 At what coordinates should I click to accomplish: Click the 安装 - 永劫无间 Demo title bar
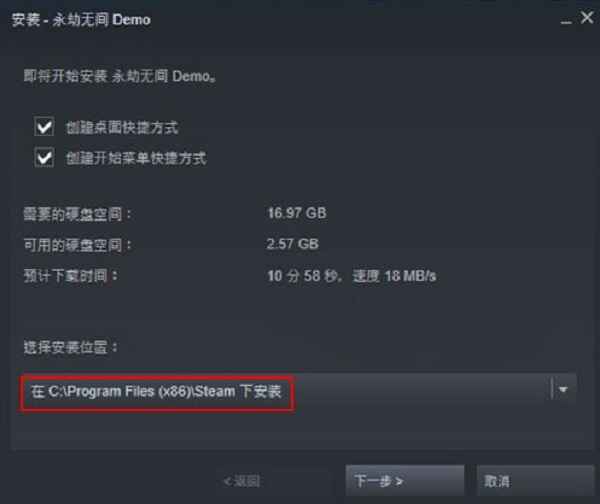point(81,19)
